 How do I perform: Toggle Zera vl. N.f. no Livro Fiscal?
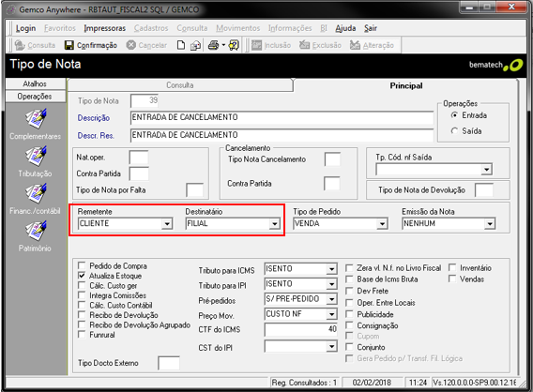coord(349,268)
